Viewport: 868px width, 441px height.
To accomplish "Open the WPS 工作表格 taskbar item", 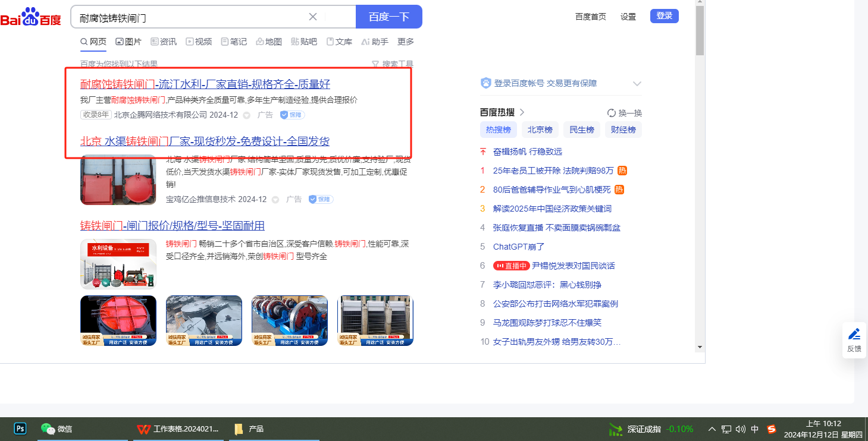I will click(x=178, y=429).
